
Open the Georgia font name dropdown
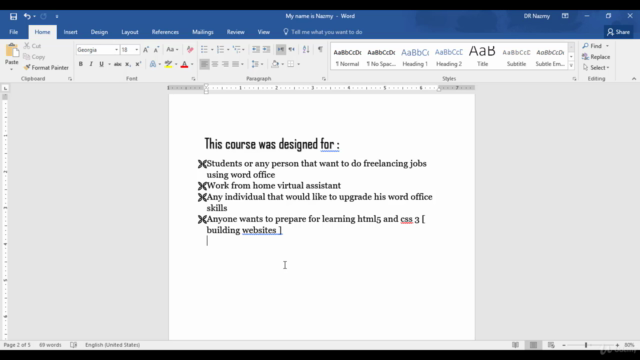click(116, 50)
